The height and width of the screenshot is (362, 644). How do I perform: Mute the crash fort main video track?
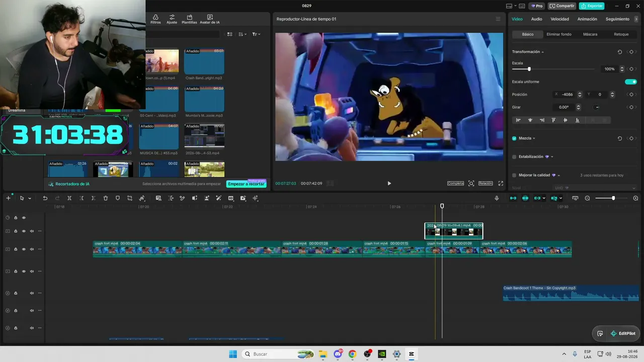tap(32, 249)
